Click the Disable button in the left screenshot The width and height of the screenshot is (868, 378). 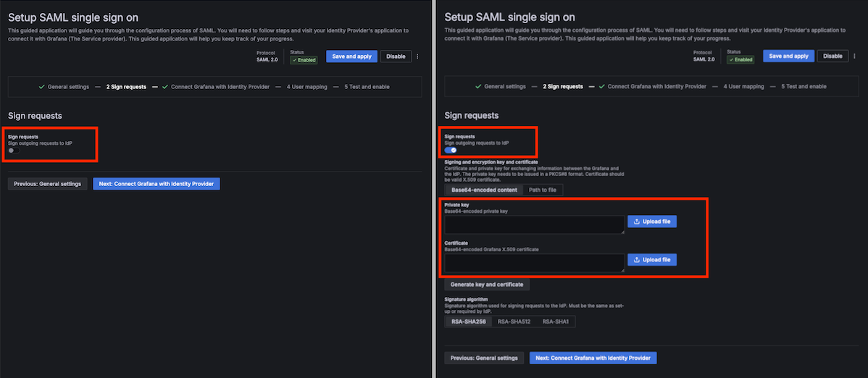coord(396,56)
